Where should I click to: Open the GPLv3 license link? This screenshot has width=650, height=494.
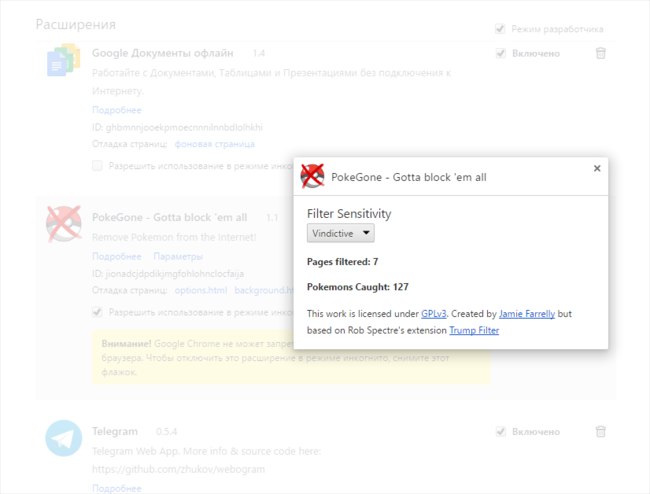pos(434,314)
